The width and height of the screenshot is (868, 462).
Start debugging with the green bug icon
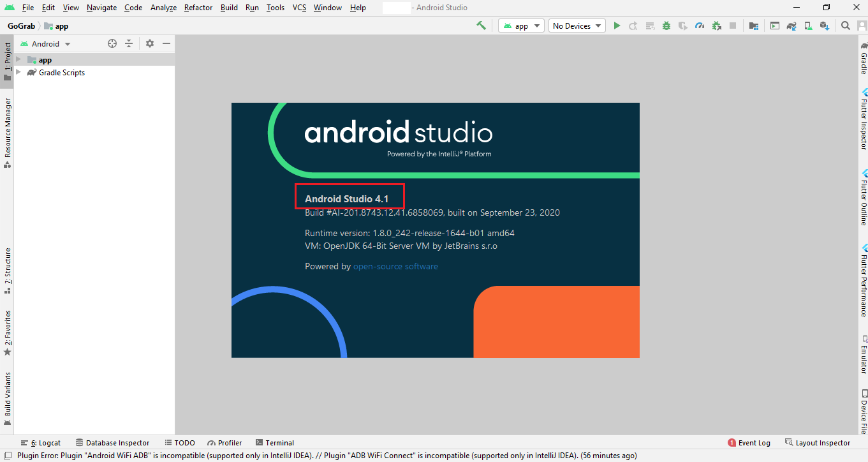(666, 26)
